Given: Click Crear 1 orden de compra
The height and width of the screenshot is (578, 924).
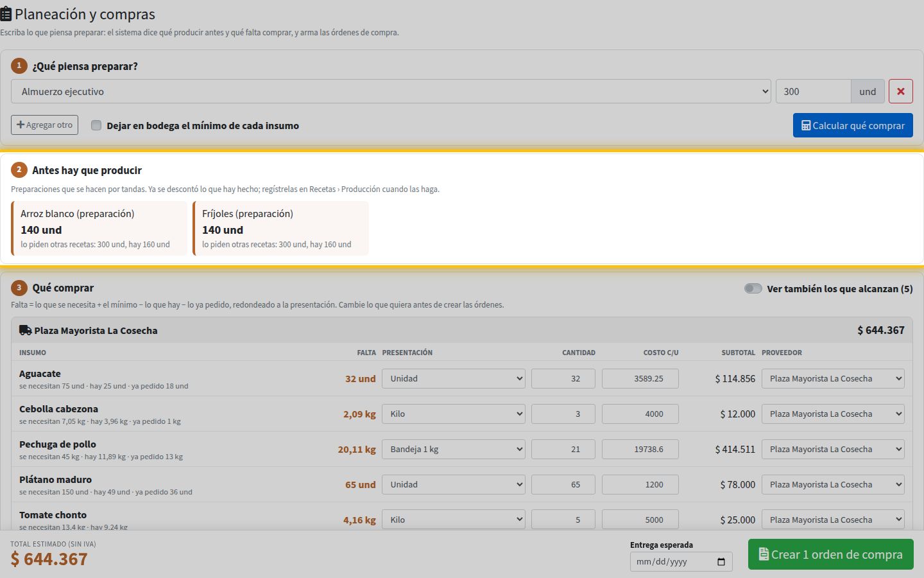Looking at the screenshot, I should (x=830, y=554).
